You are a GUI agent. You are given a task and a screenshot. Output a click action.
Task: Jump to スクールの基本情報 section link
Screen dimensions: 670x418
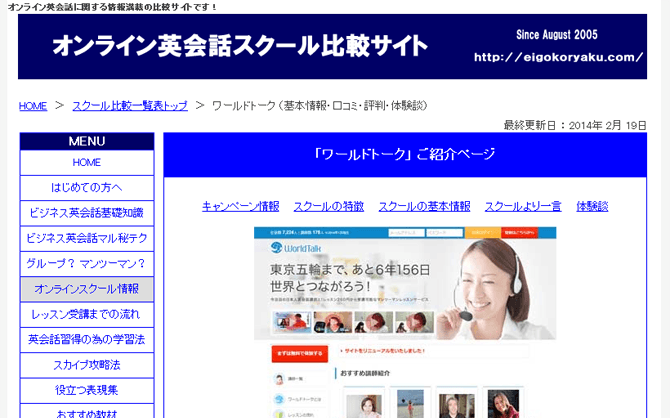424,206
